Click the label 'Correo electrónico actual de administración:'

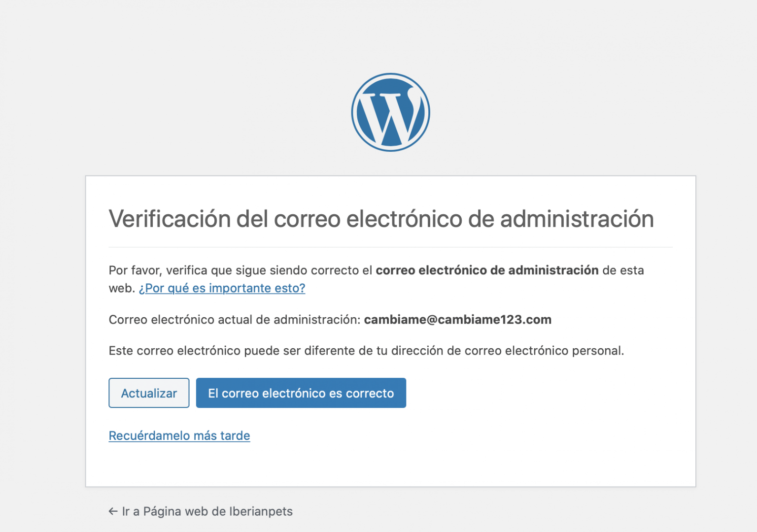[x=235, y=320]
